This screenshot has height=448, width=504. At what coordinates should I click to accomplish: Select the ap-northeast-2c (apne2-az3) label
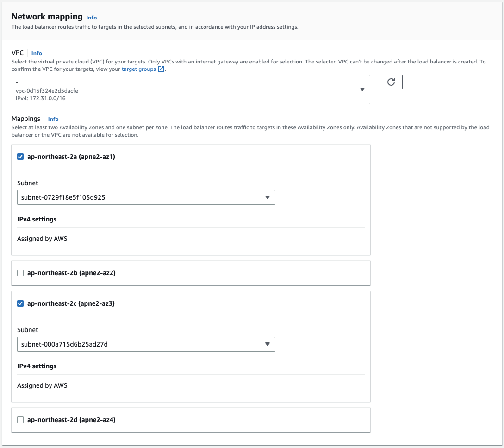[71, 303]
